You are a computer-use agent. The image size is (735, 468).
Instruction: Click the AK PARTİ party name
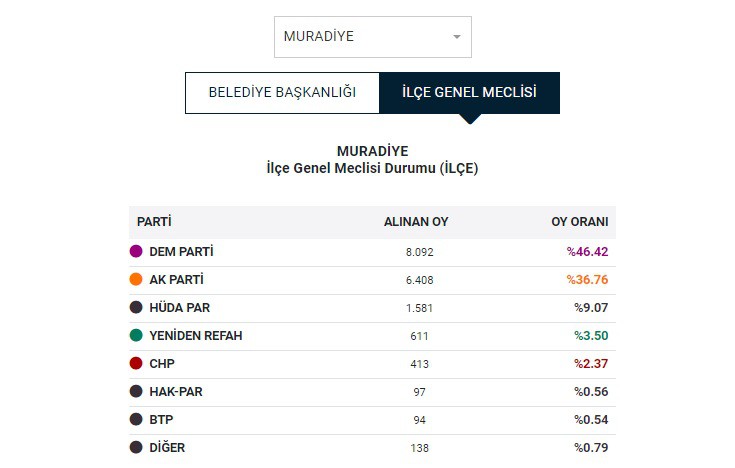coord(177,279)
